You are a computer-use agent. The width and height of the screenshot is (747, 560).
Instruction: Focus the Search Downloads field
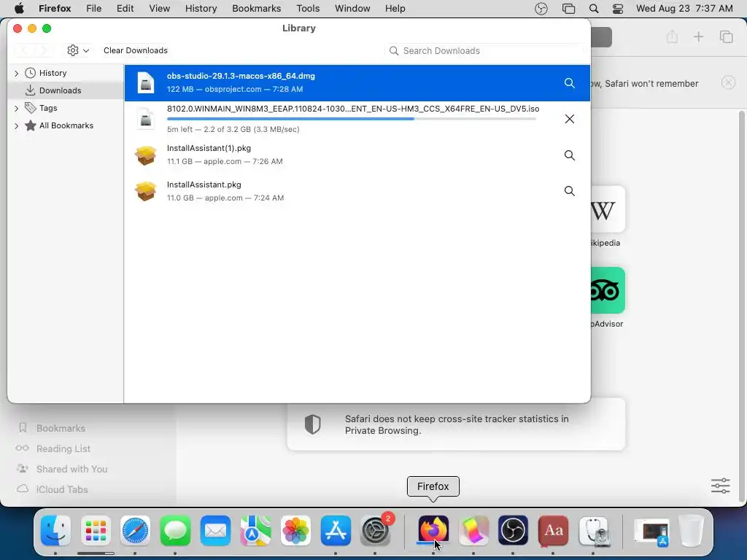484,51
